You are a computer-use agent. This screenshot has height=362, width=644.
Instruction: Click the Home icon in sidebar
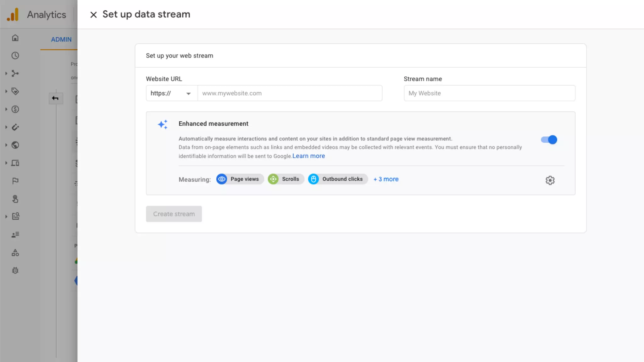coord(15,38)
